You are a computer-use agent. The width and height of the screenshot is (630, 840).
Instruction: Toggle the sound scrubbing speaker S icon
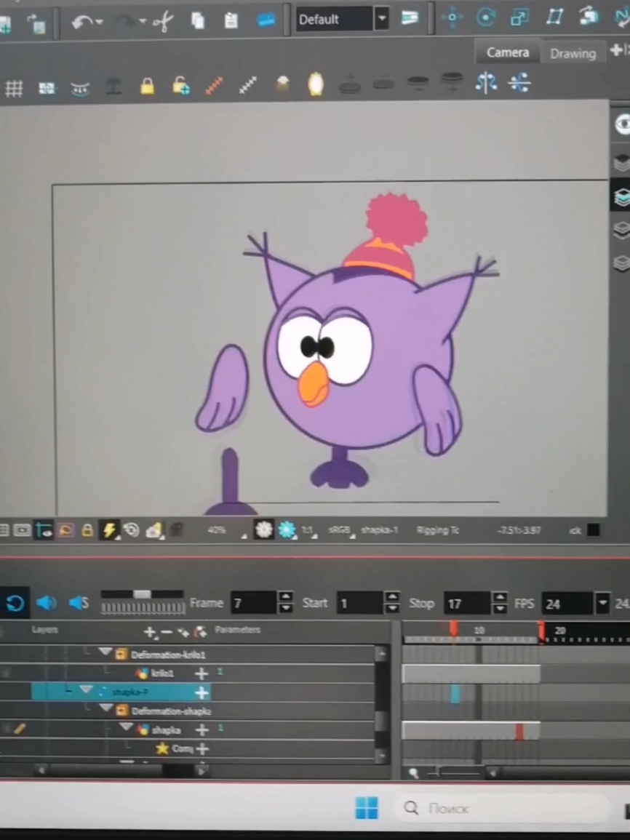tap(79, 603)
